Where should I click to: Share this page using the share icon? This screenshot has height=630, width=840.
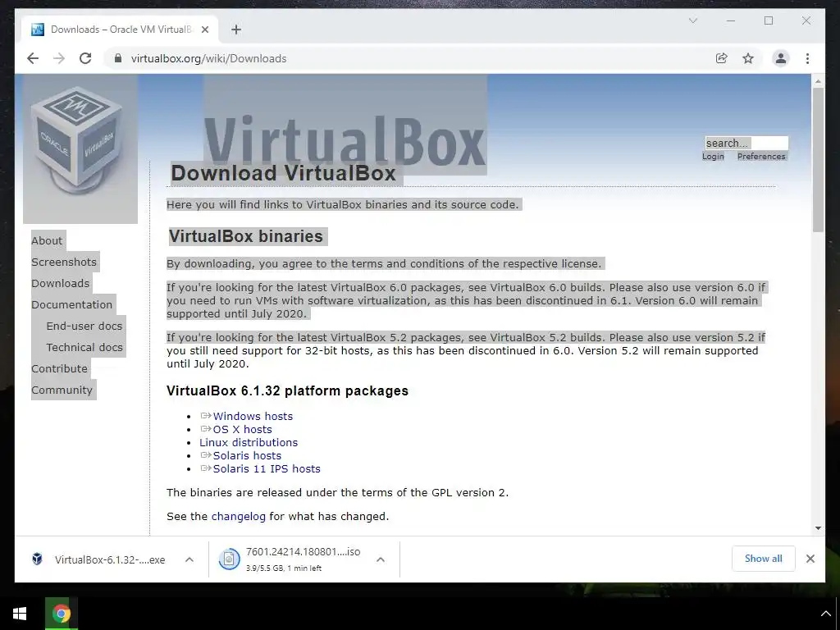[x=722, y=58]
